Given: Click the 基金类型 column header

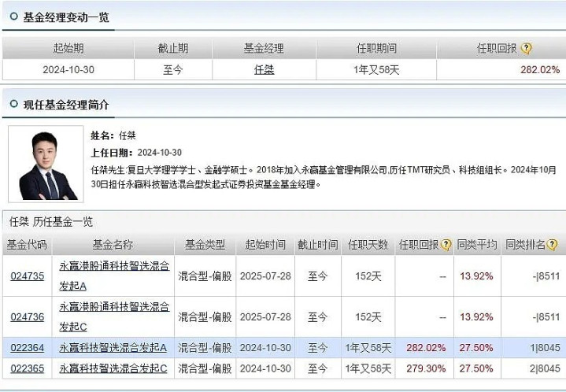Looking at the screenshot, I should (205, 245).
